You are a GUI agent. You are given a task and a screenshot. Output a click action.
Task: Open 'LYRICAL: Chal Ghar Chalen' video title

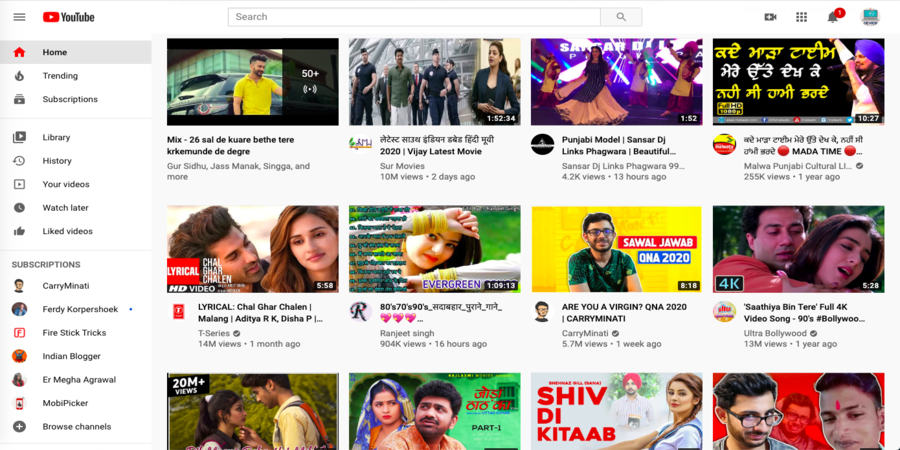tap(260, 313)
